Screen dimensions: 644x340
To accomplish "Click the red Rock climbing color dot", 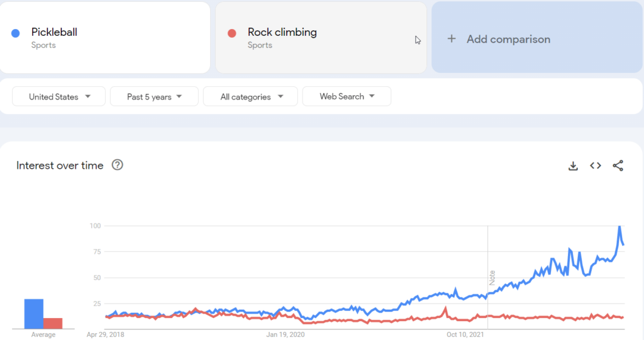I will [232, 33].
